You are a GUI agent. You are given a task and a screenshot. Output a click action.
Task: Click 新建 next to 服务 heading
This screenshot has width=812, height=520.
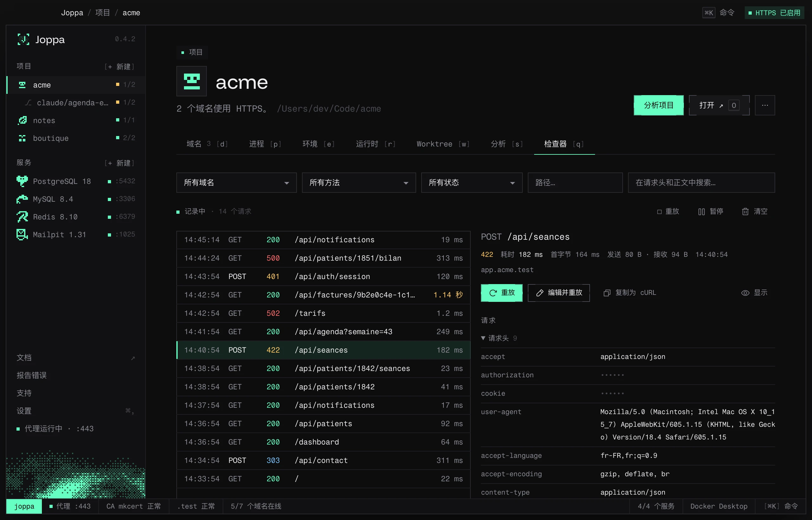click(119, 163)
